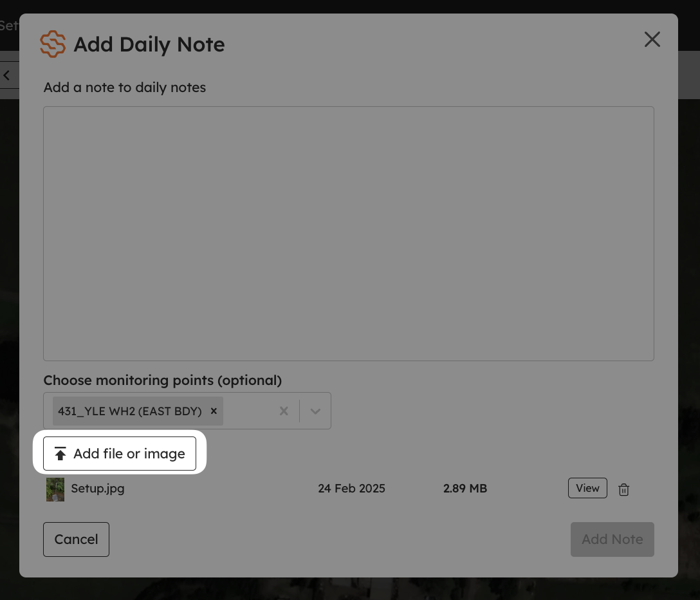Clear all selected monitoring points
700x600 pixels.
click(x=284, y=411)
